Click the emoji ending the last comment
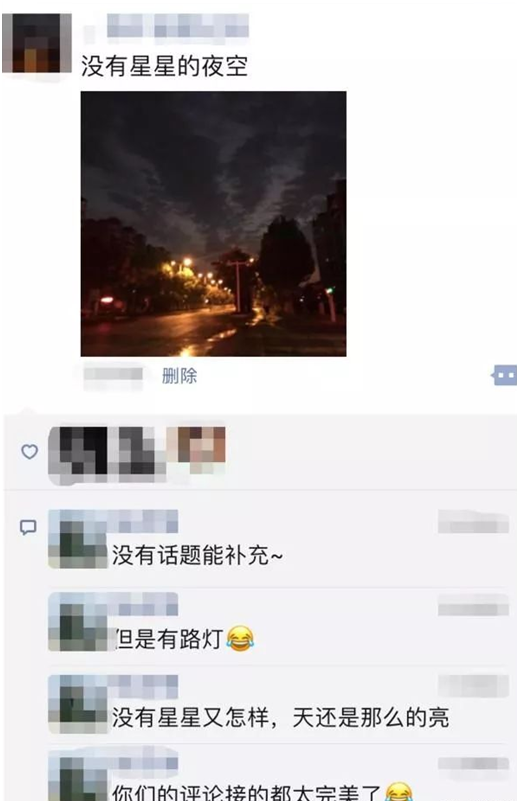The image size is (519, 803). point(399,792)
